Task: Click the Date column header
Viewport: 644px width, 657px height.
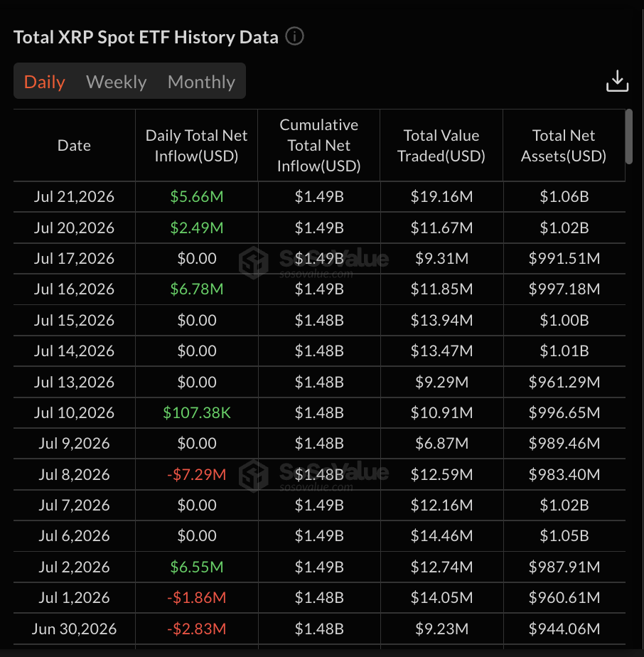Action: pos(74,145)
